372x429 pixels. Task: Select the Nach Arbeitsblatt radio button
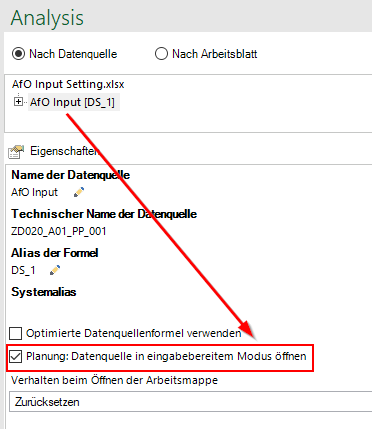click(161, 54)
